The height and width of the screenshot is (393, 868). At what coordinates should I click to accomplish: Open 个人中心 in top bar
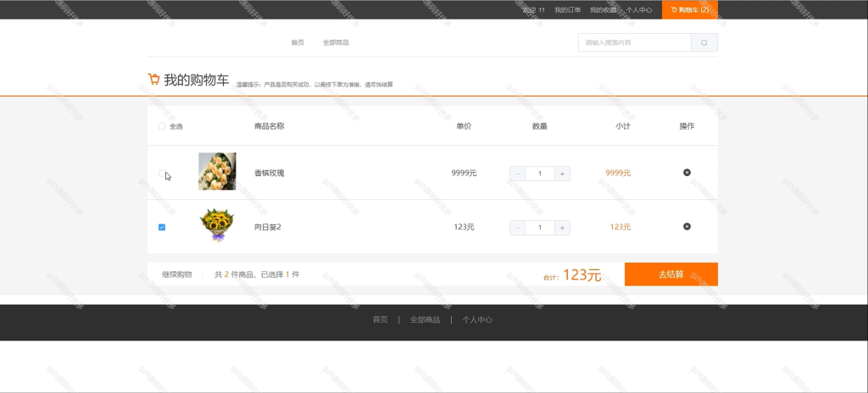tap(639, 10)
